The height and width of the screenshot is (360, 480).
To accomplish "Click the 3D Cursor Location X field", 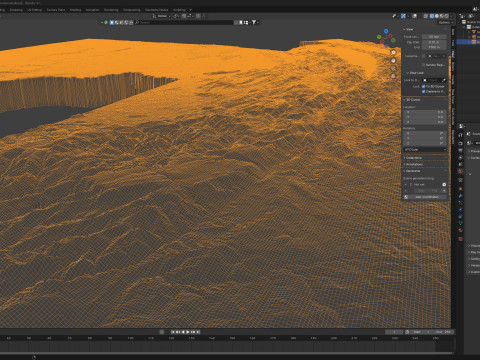I will (425, 112).
